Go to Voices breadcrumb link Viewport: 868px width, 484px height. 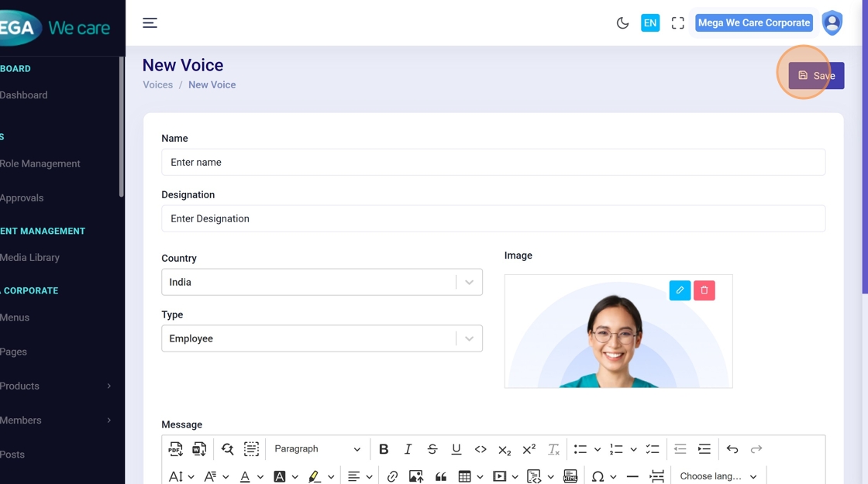tap(157, 84)
